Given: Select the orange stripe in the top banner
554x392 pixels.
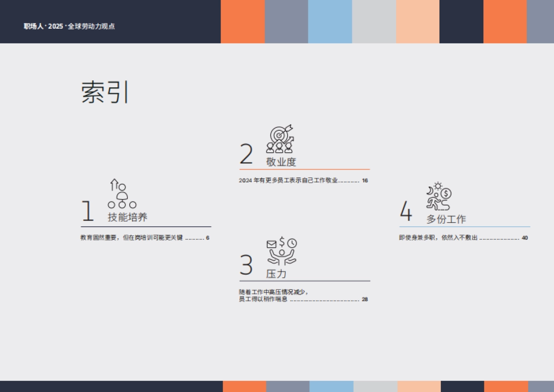Looking at the screenshot, I should [x=242, y=21].
